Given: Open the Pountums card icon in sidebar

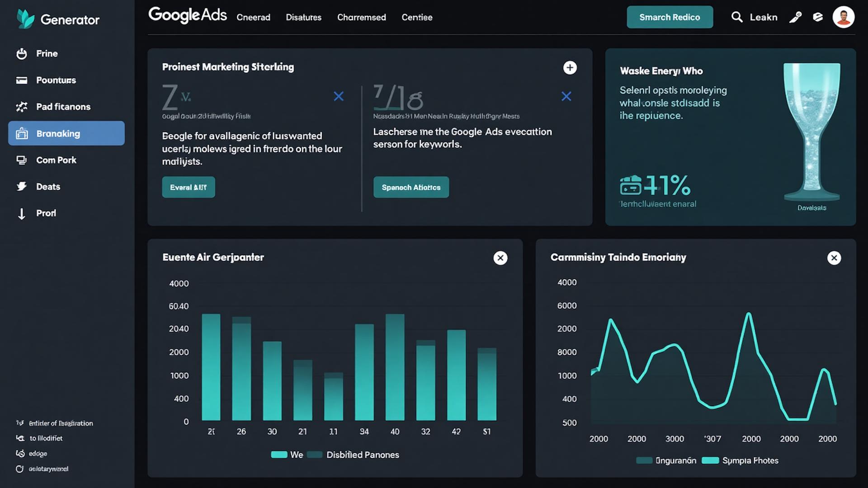Looking at the screenshot, I should pos(21,80).
